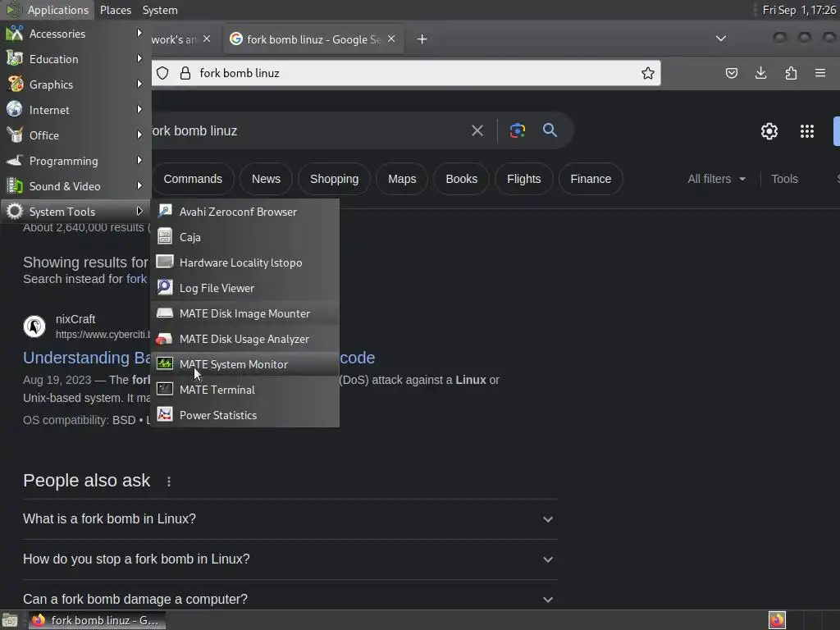Open MATE System Monitor from System Tools

pos(244,364)
